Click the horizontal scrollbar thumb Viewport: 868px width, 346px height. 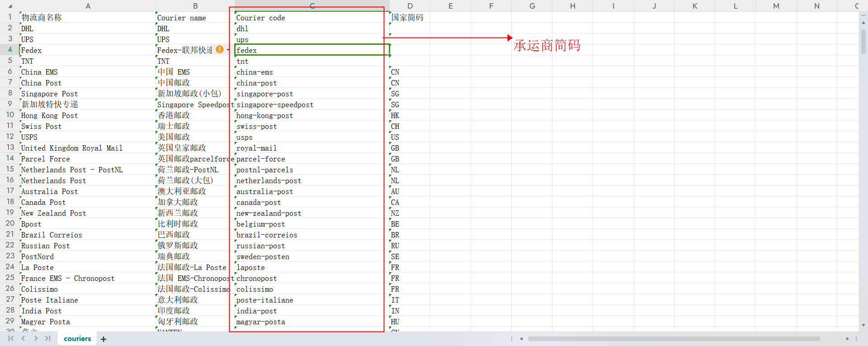[674, 338]
